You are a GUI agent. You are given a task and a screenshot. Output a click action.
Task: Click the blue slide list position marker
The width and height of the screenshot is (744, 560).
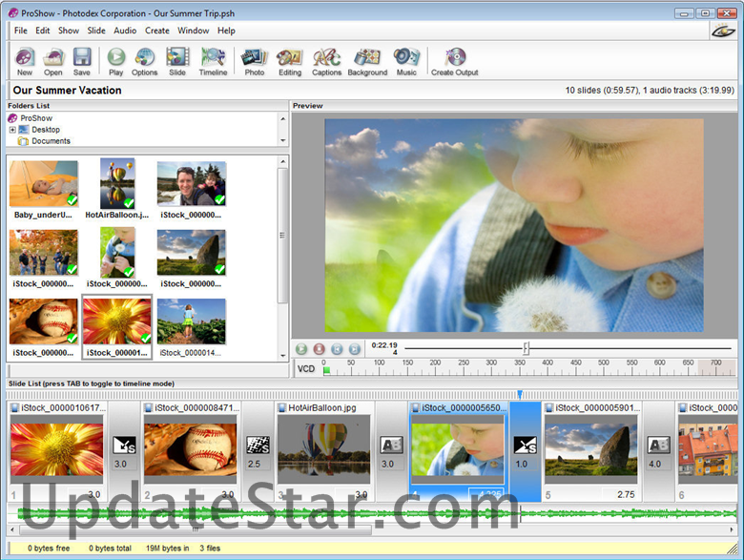coord(520,394)
